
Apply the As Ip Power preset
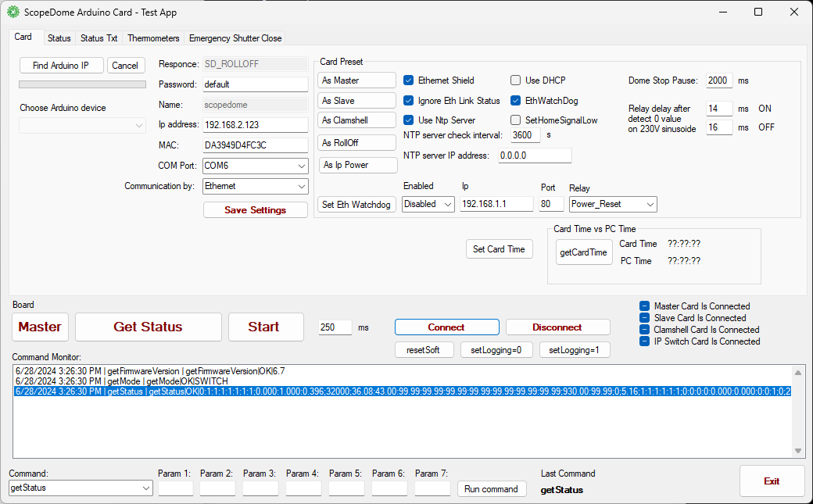click(358, 165)
